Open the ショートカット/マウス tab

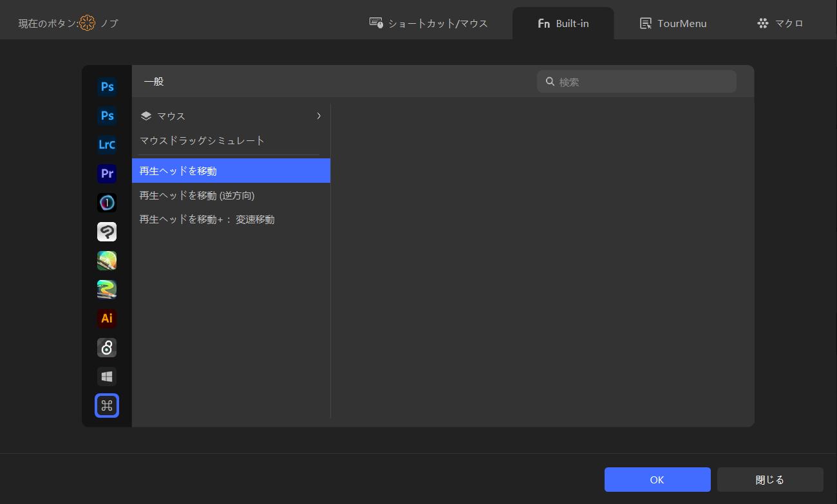[x=428, y=23]
